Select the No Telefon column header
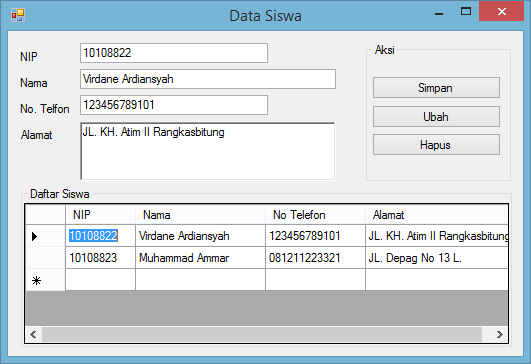The image size is (531, 364). coord(315,215)
